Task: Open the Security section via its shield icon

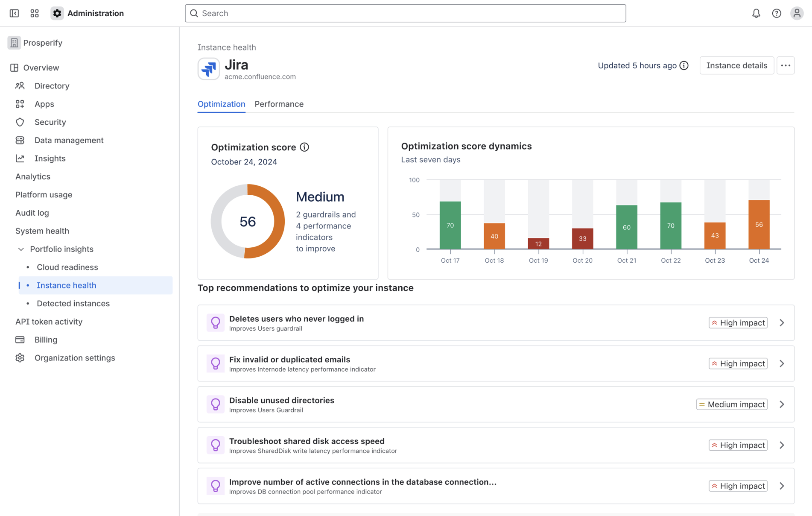Action: pyautogui.click(x=20, y=122)
